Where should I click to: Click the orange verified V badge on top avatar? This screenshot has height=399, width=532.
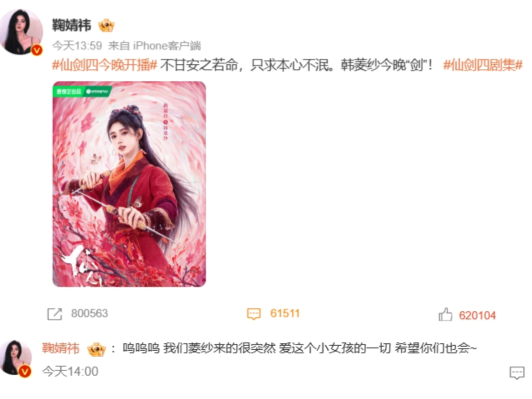click(x=37, y=50)
